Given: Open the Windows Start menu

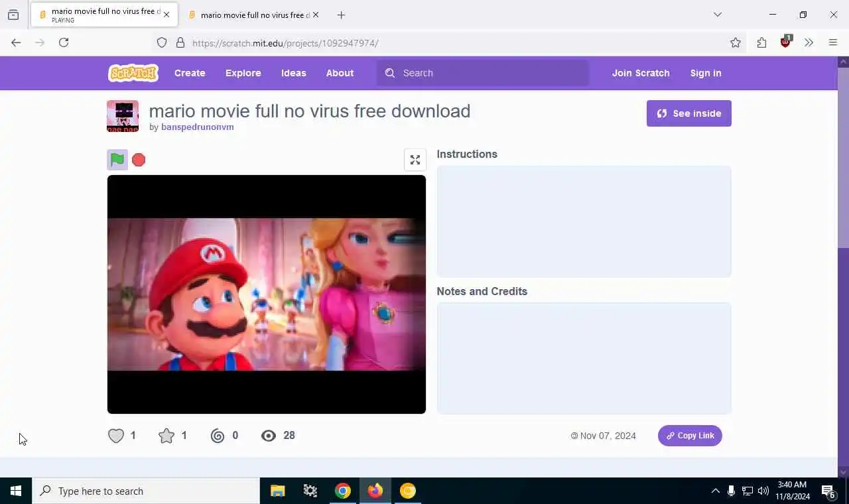Looking at the screenshot, I should (x=16, y=491).
